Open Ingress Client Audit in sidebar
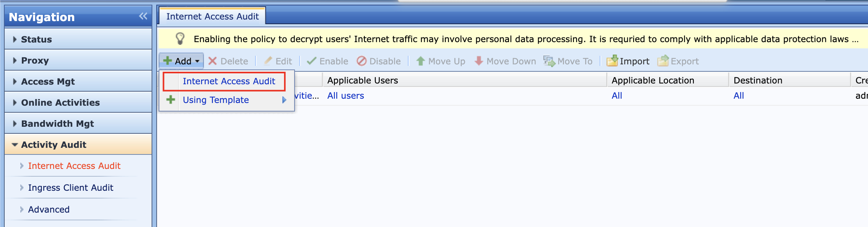The image size is (868, 227). [71, 188]
